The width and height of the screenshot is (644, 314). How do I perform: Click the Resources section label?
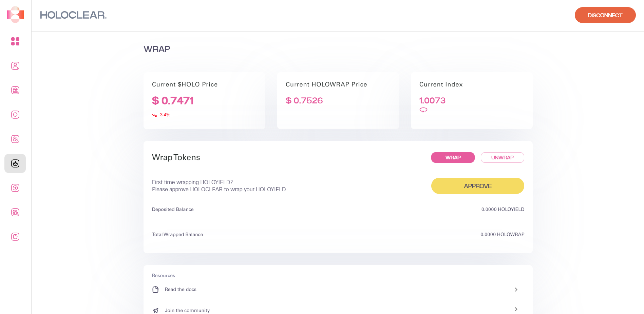point(164,275)
